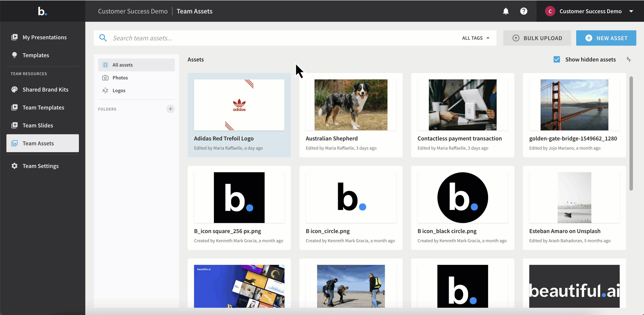Click the Team Settings gear icon
Viewport: 644px width, 315px height.
click(15, 166)
